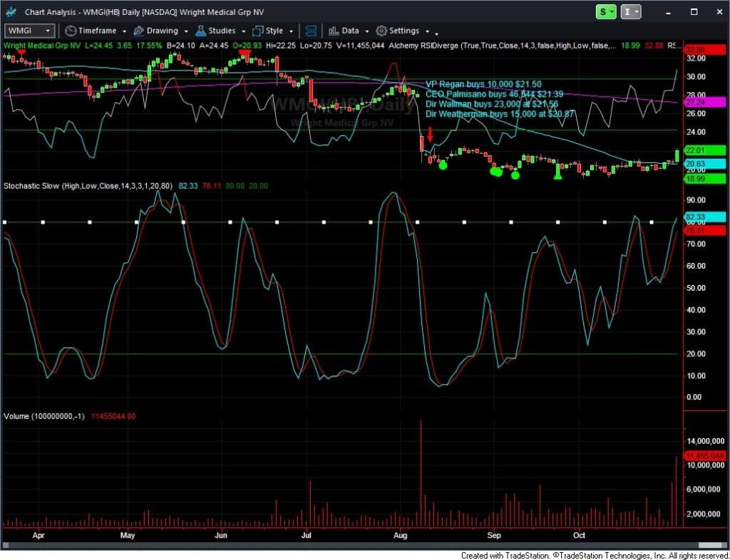Click Dir Weatherman buys annotation text
The width and height of the screenshot is (730, 560).
[x=500, y=113]
